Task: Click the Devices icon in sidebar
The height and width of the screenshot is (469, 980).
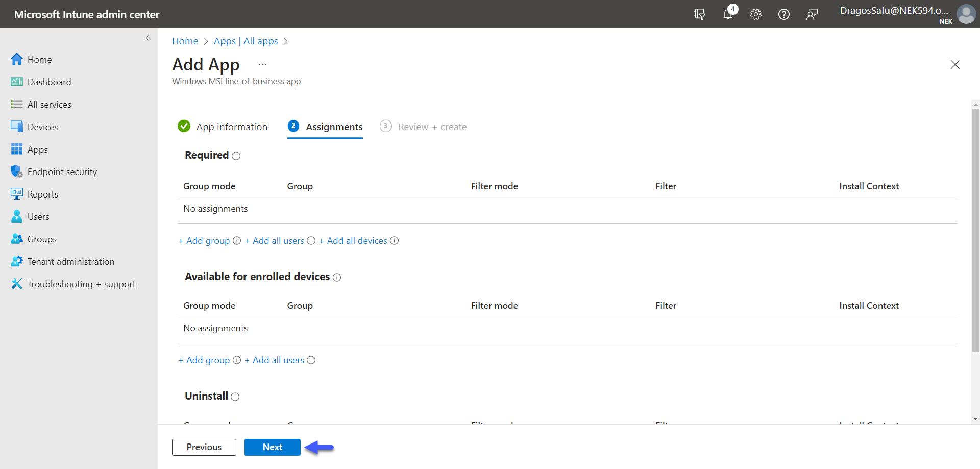Action: click(17, 127)
